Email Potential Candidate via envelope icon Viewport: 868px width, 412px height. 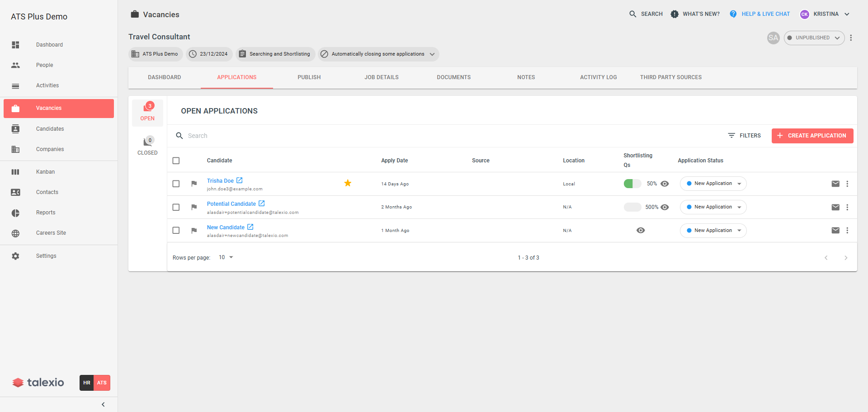835,207
